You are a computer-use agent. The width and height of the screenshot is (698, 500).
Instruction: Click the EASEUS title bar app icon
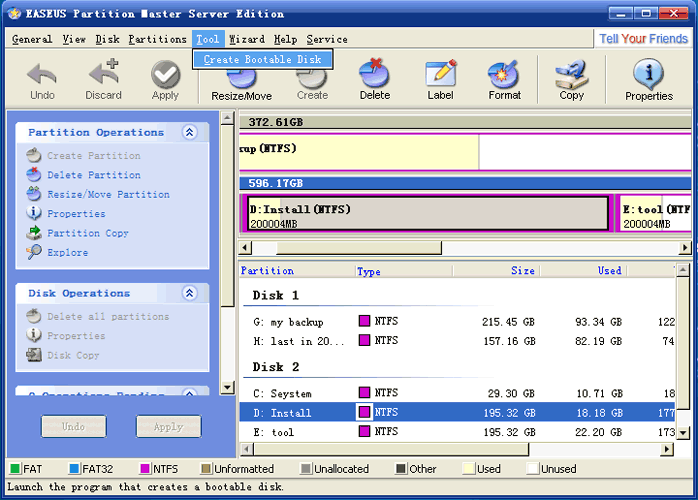tap(14, 13)
